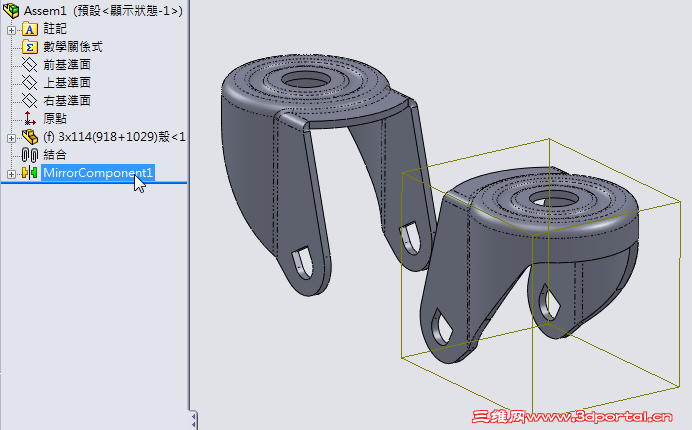Expand the 3x114(918+1029)殼 component
Screen dimensions: 692x430
11,138
